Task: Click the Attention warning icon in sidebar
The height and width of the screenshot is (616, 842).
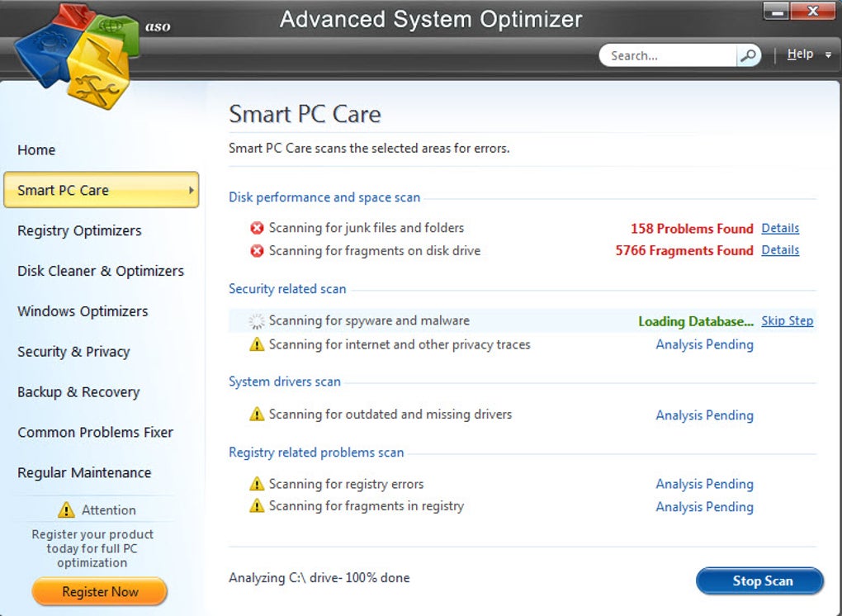Action: click(x=66, y=509)
